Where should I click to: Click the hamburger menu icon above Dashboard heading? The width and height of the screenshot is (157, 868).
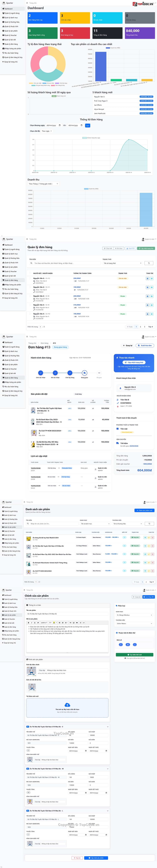pos(27,3)
